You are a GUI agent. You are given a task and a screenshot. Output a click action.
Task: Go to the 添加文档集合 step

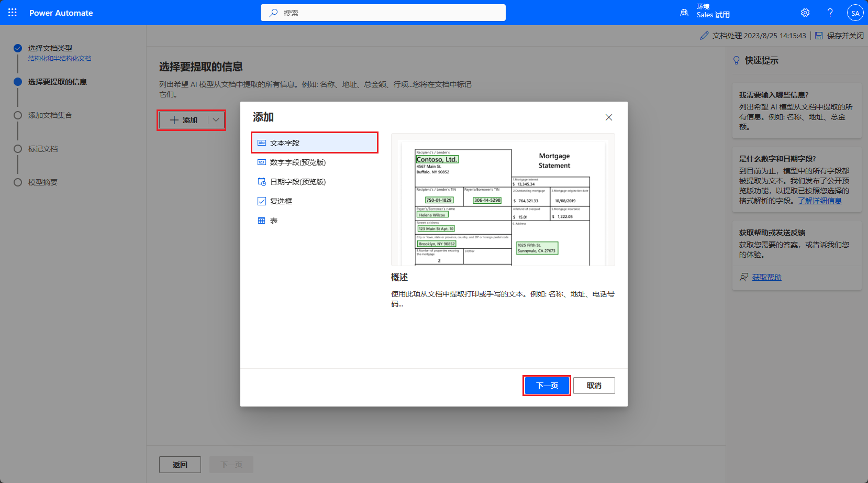pyautogui.click(x=50, y=115)
